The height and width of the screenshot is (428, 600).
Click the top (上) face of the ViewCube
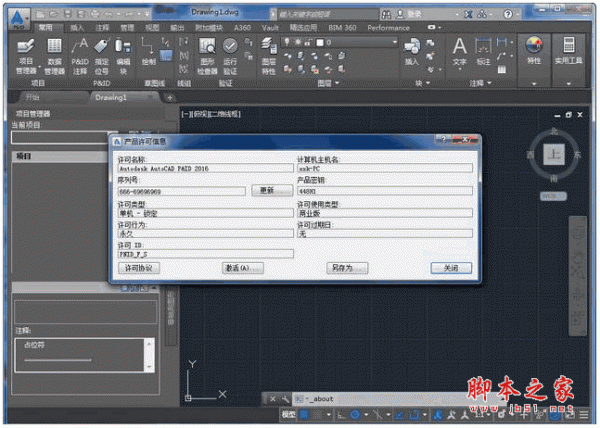pos(554,155)
